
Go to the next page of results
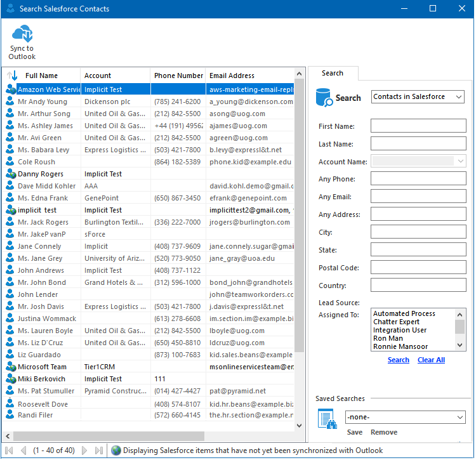[x=85, y=450]
